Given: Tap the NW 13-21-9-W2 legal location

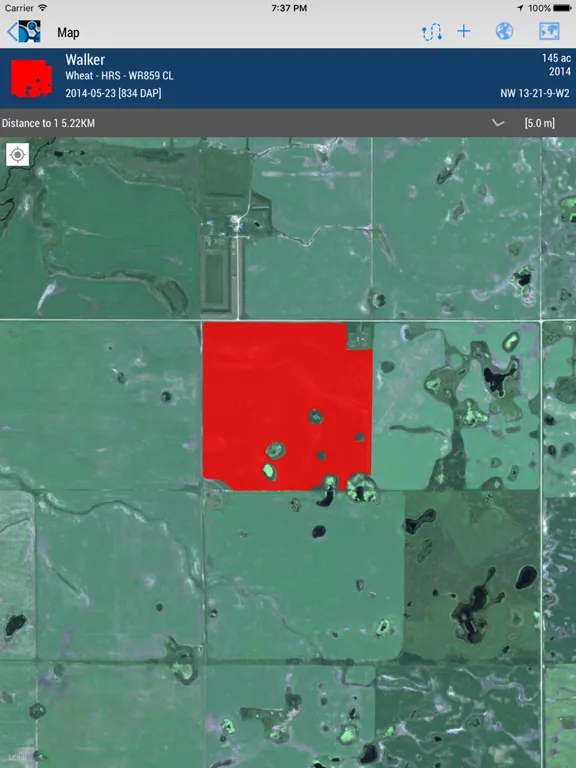Looking at the screenshot, I should pos(535,93).
